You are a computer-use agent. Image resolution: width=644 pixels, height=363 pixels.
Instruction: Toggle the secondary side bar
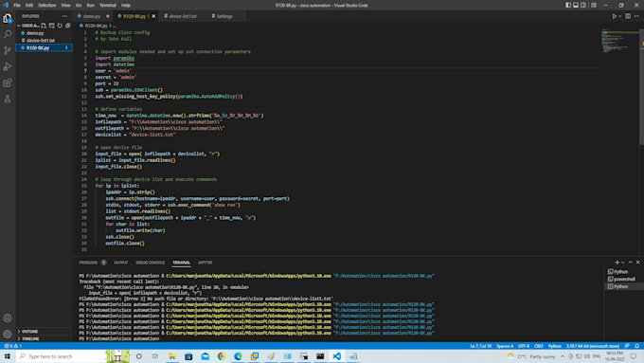583,6
